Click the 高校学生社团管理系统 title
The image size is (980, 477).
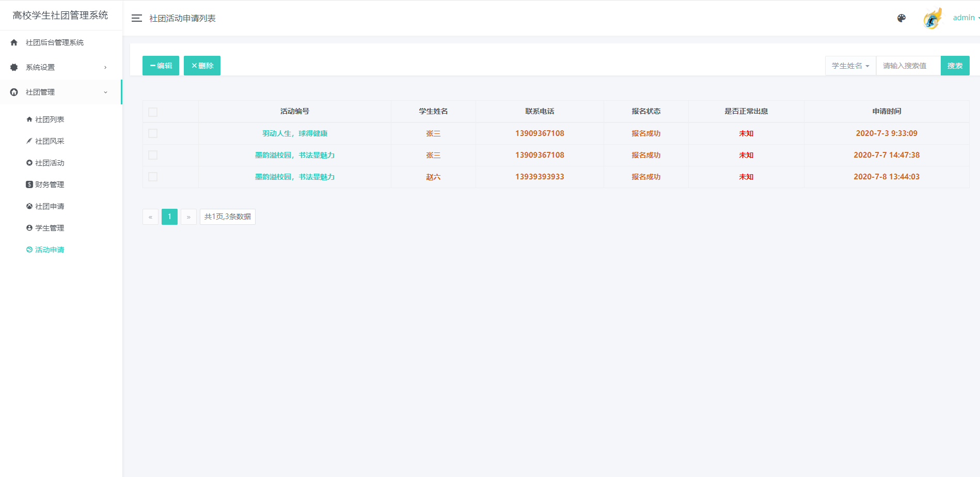pos(60,16)
